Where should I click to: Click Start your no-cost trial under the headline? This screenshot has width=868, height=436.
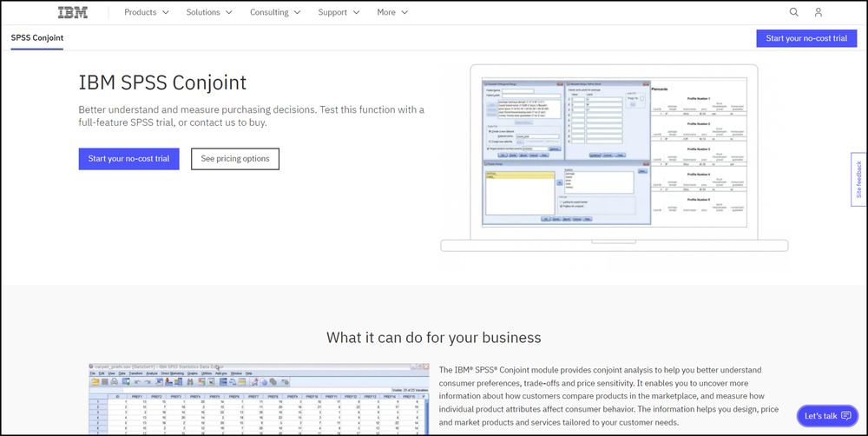click(129, 158)
